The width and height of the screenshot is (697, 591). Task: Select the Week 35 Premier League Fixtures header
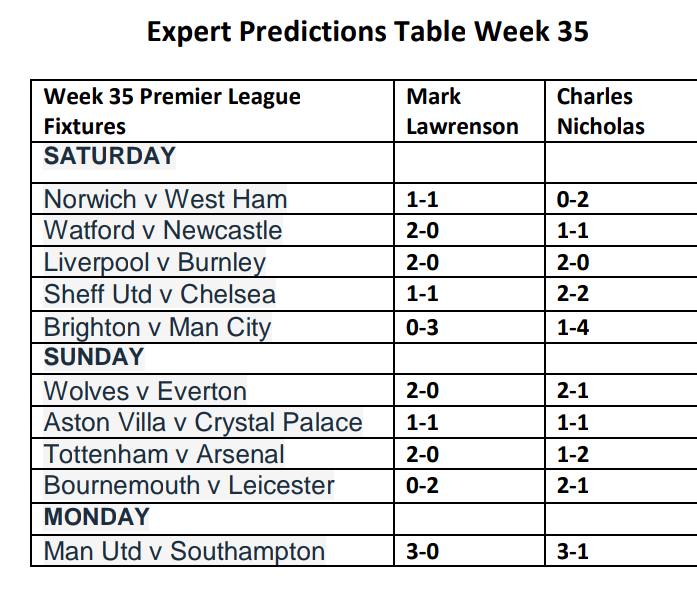pos(172,111)
